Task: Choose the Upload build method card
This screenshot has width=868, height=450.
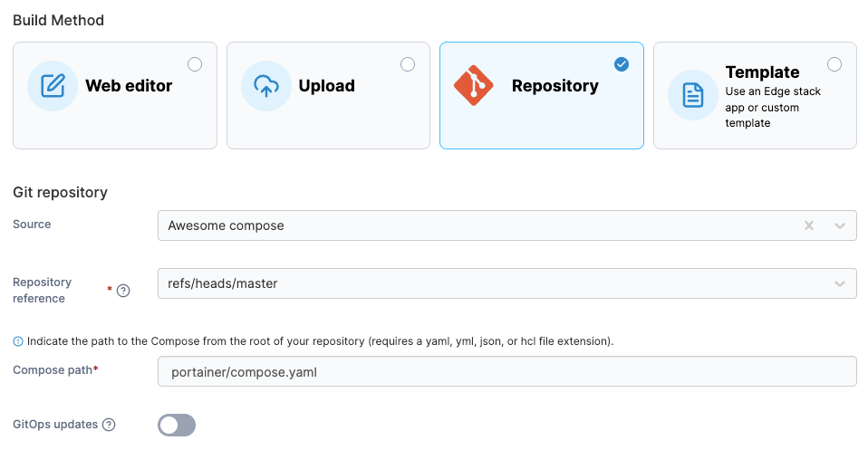Action: (x=328, y=95)
